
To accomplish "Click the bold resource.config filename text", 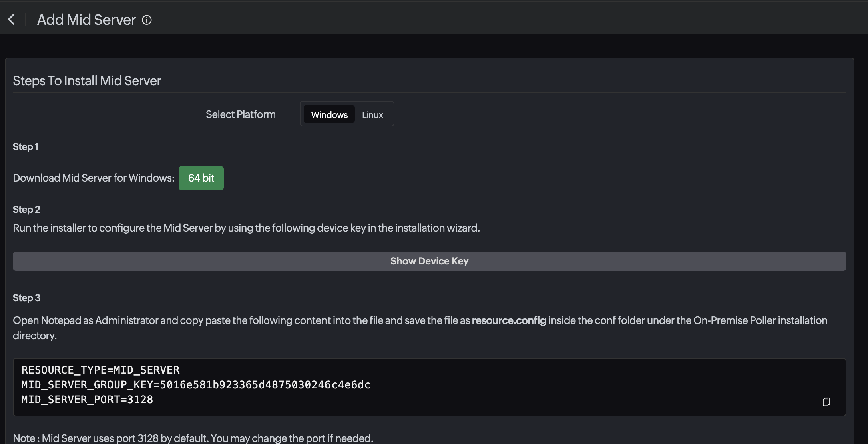I will click(509, 320).
